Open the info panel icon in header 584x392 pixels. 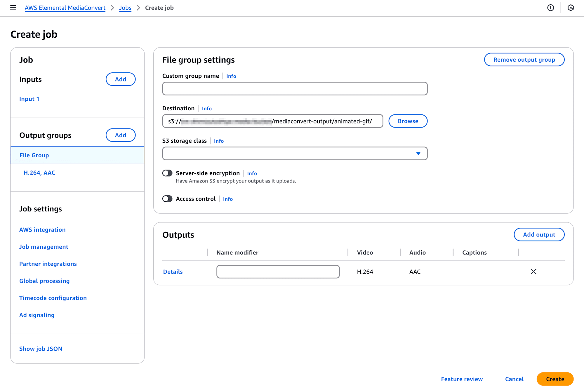click(551, 8)
